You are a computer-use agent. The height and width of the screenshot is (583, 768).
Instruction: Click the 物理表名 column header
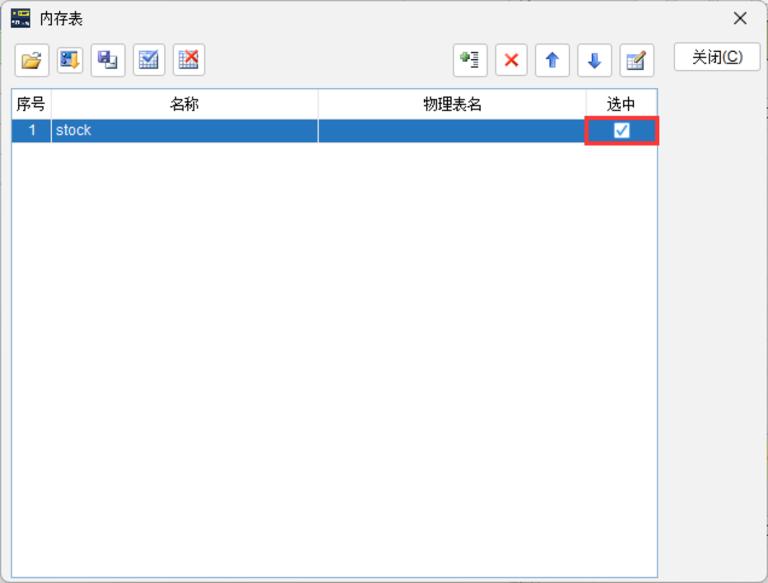point(452,104)
